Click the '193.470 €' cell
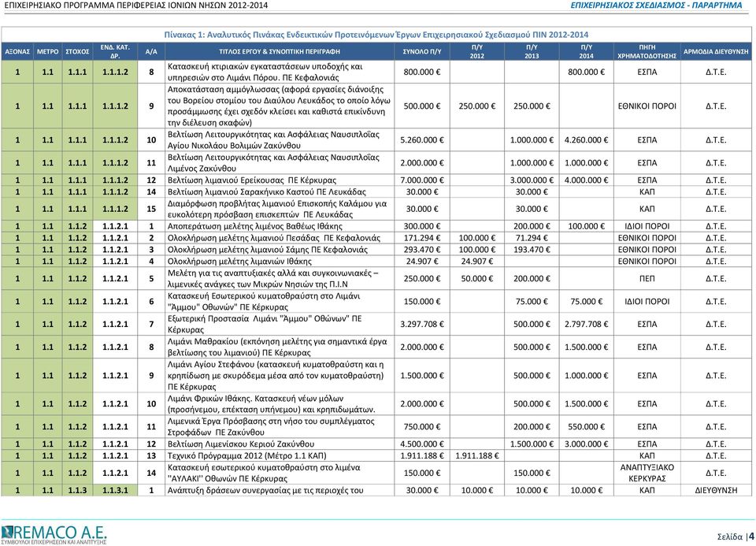 532,250
